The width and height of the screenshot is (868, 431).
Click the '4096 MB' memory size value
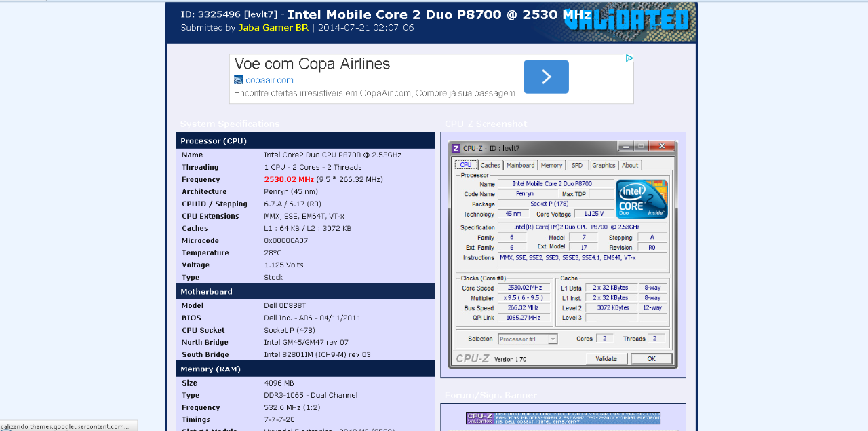click(279, 383)
